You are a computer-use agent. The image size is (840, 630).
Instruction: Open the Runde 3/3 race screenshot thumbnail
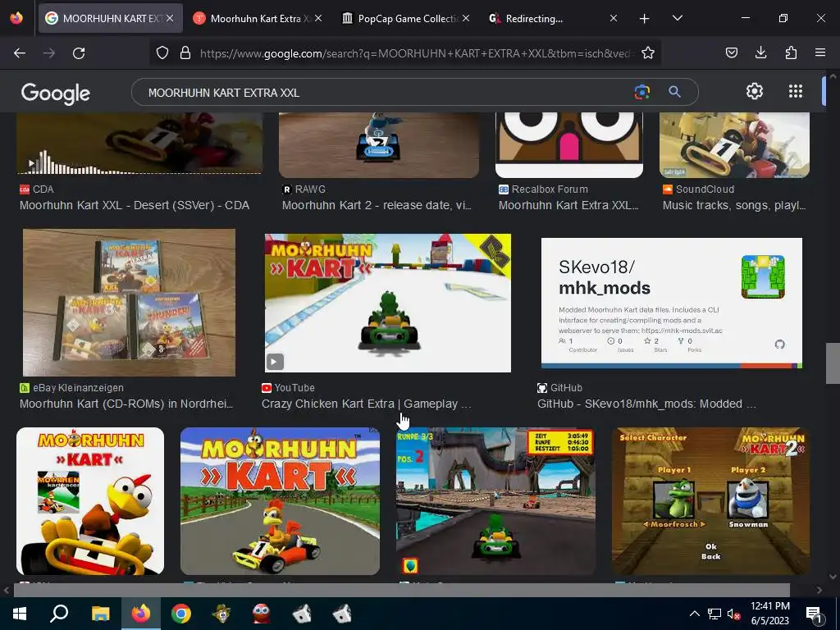pos(495,501)
